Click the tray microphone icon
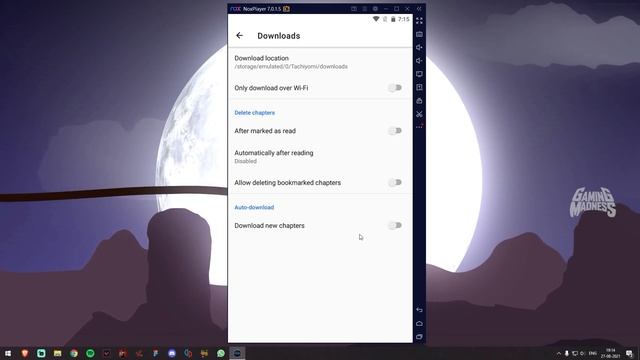 tap(567, 353)
